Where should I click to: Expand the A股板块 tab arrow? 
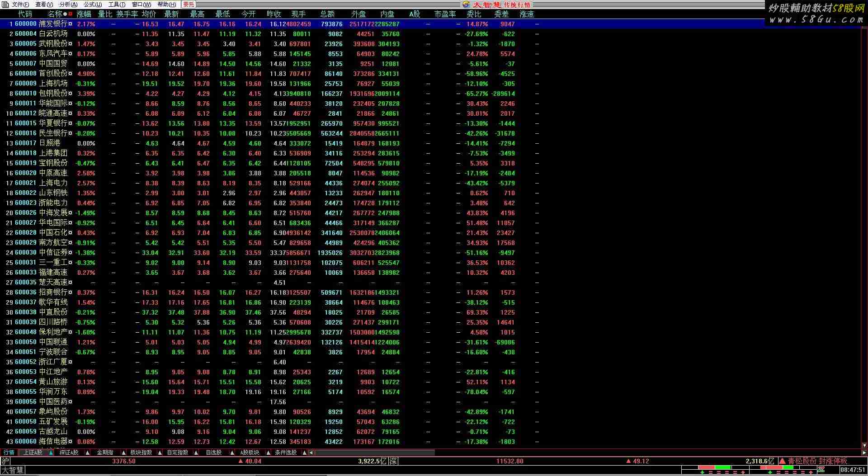[x=268, y=452]
